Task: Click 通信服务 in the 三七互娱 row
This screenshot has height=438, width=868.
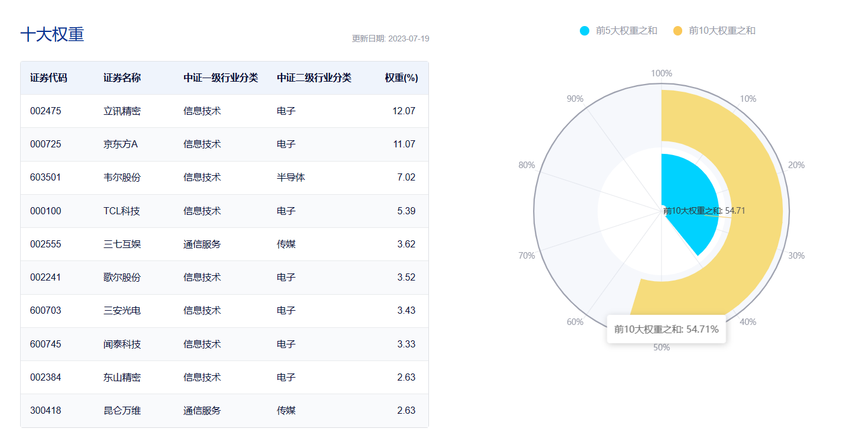Action: point(202,244)
